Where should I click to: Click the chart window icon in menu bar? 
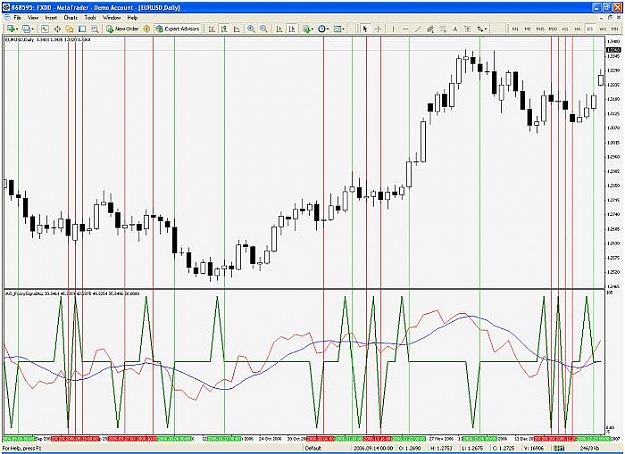point(6,18)
